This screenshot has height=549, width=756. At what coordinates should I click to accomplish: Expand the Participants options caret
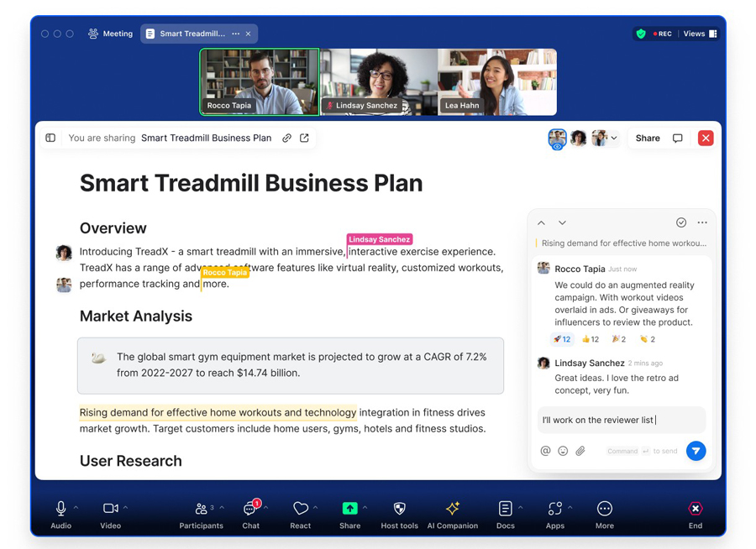pyautogui.click(x=222, y=508)
